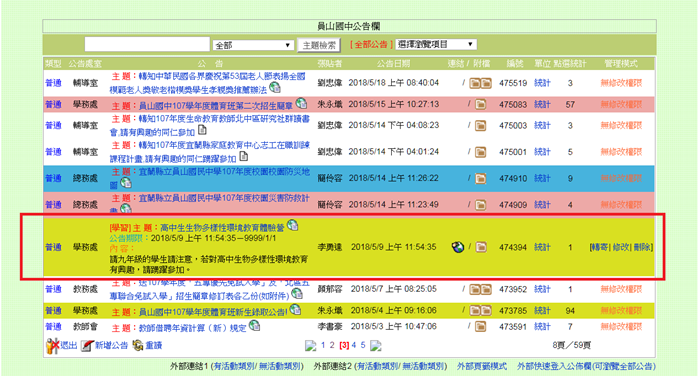The height and width of the screenshot is (376, 698).
Task: Open the attachment folder icon in row 473591
Action: [480, 327]
